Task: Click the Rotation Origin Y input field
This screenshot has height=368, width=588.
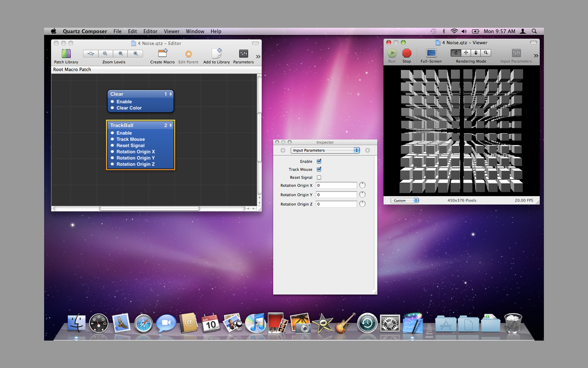Action: click(x=336, y=195)
